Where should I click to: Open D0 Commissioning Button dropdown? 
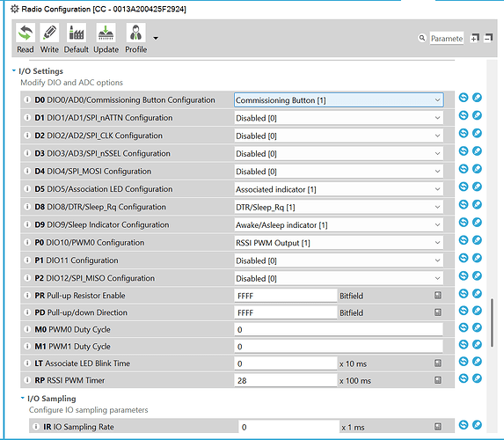click(x=339, y=100)
